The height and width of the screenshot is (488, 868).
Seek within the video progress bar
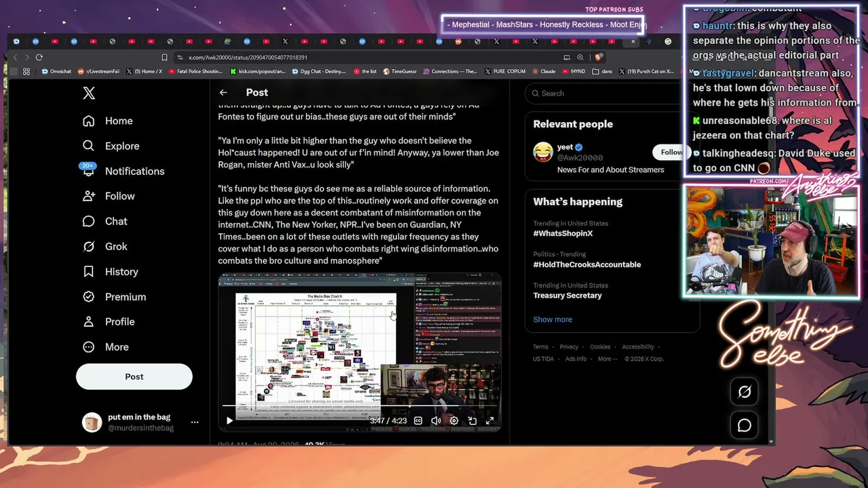[359, 406]
